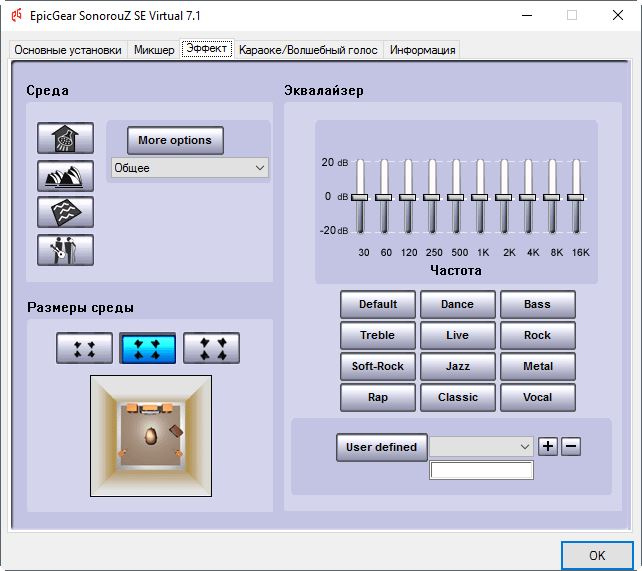642x571 pixels.
Task: Choose the opera house concert hall environment
Action: pyautogui.click(x=66, y=176)
